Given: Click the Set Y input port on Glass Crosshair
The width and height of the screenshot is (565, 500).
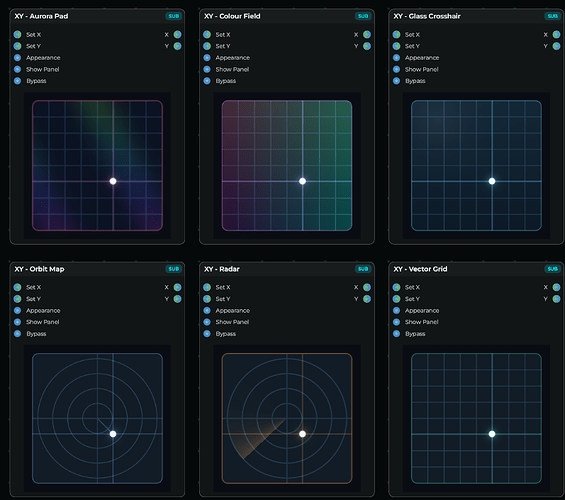Looking at the screenshot, I should [396, 46].
